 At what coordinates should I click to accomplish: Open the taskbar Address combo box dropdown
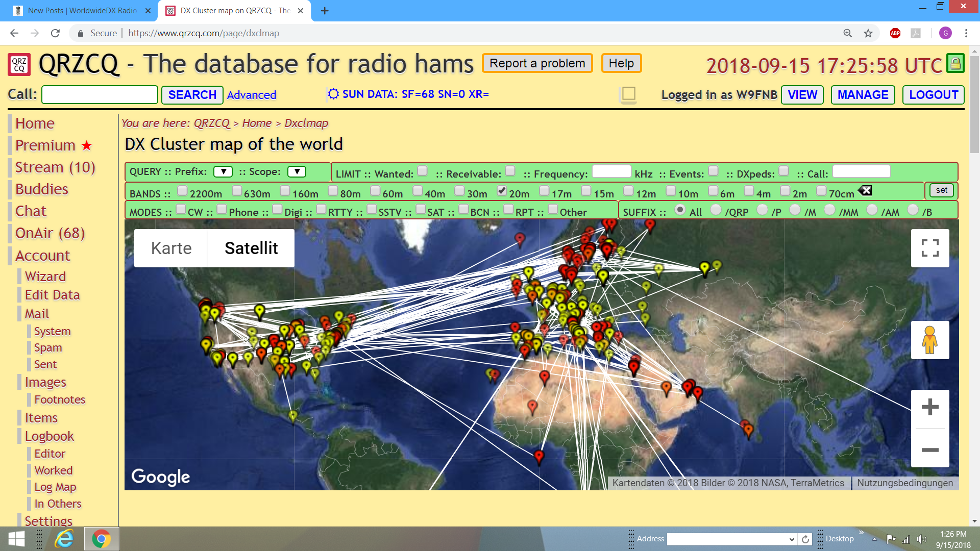click(791, 539)
